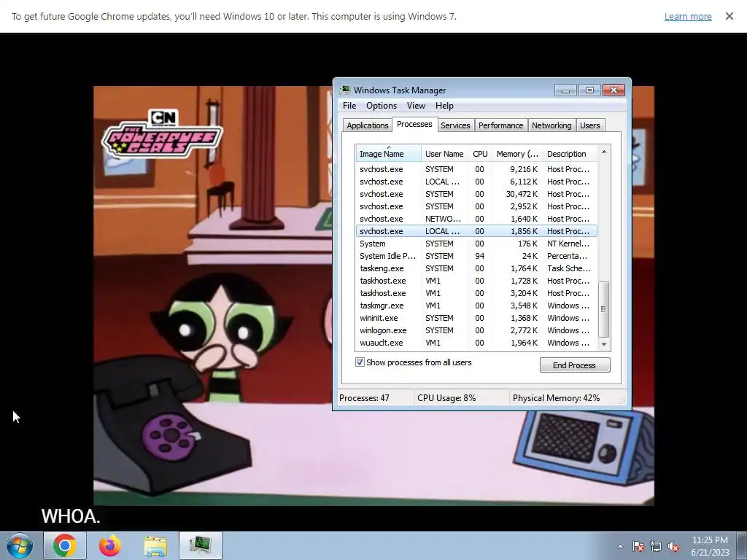Click the process list scrollbar thumb
Screen dimensions: 747x560
point(603,309)
